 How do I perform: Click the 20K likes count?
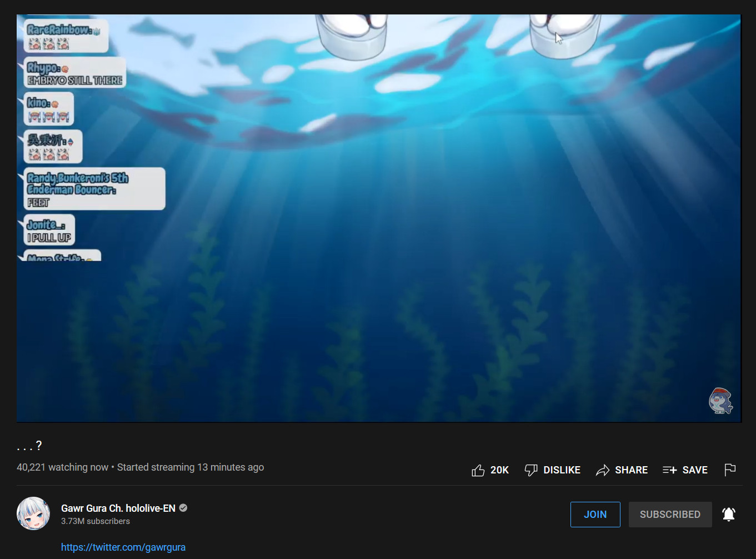tap(499, 470)
